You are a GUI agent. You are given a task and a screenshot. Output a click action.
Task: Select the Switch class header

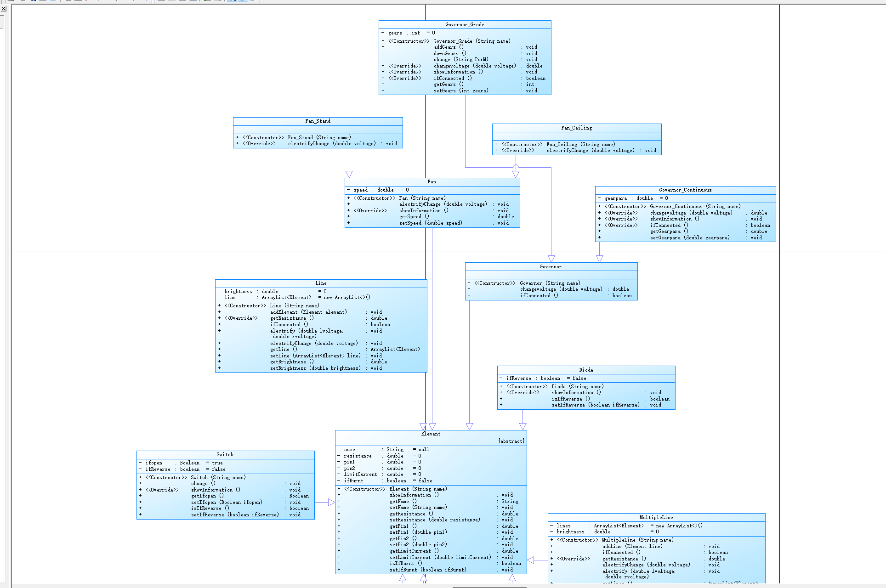click(x=225, y=455)
